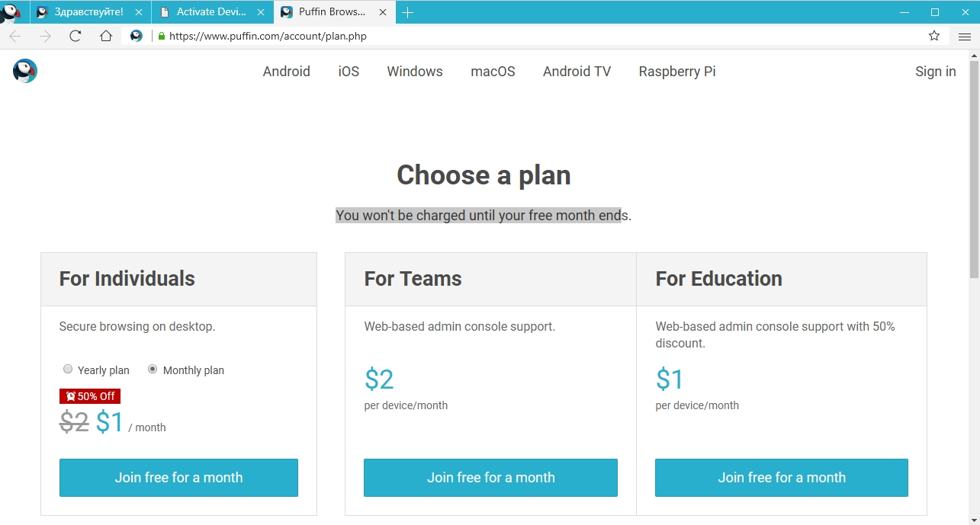This screenshot has height=525, width=980.
Task: Bookmark this page with the star icon
Action: click(934, 36)
